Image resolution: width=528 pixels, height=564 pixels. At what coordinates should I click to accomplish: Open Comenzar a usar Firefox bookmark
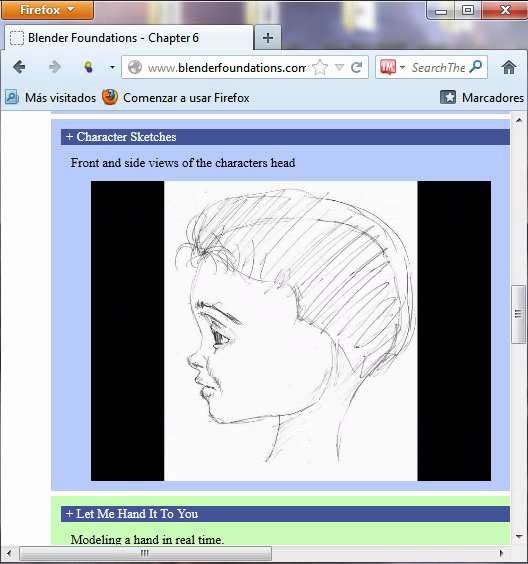(x=176, y=97)
